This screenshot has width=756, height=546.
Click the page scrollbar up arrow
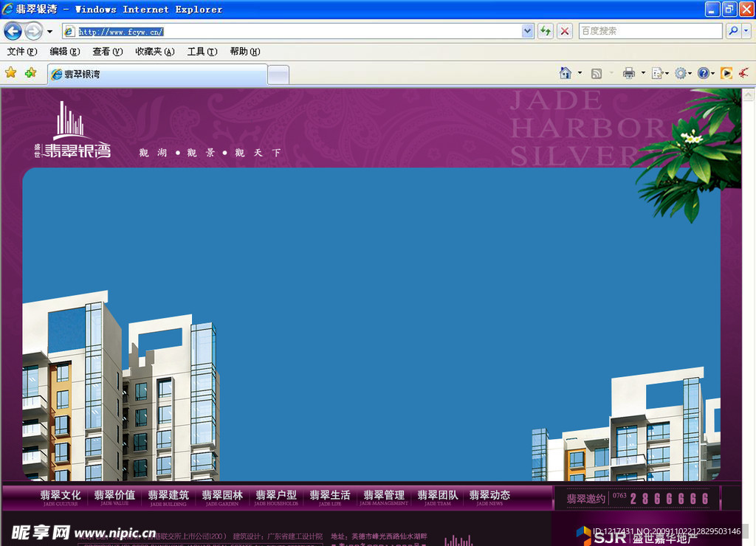click(749, 94)
